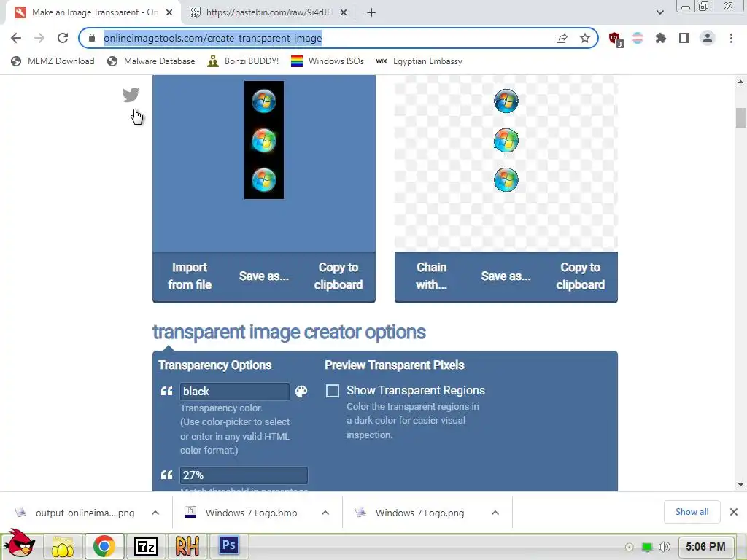
Task: Click the striped flag extension icon
Action: tap(638, 38)
